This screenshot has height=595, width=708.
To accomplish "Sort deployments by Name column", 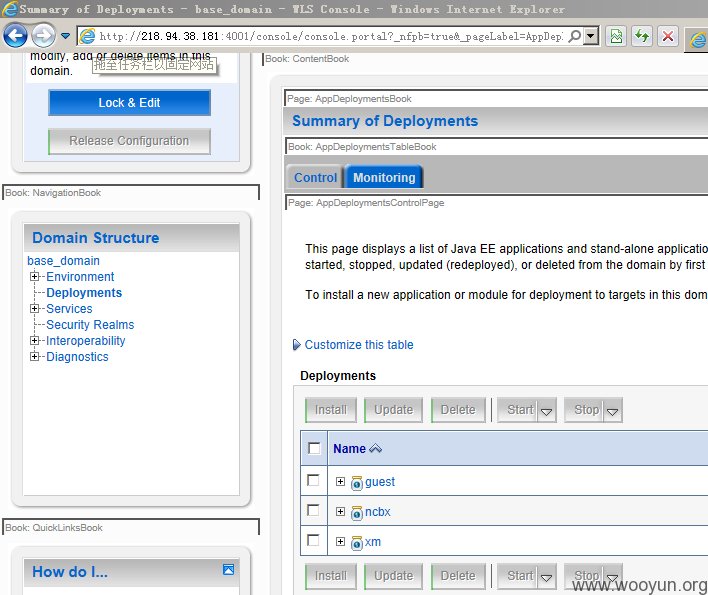I will 349,448.
